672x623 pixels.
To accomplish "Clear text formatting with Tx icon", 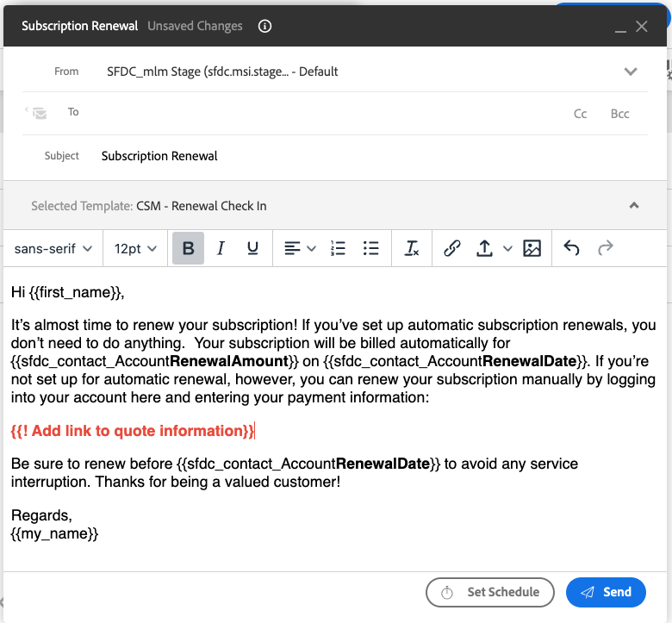I will pos(412,248).
